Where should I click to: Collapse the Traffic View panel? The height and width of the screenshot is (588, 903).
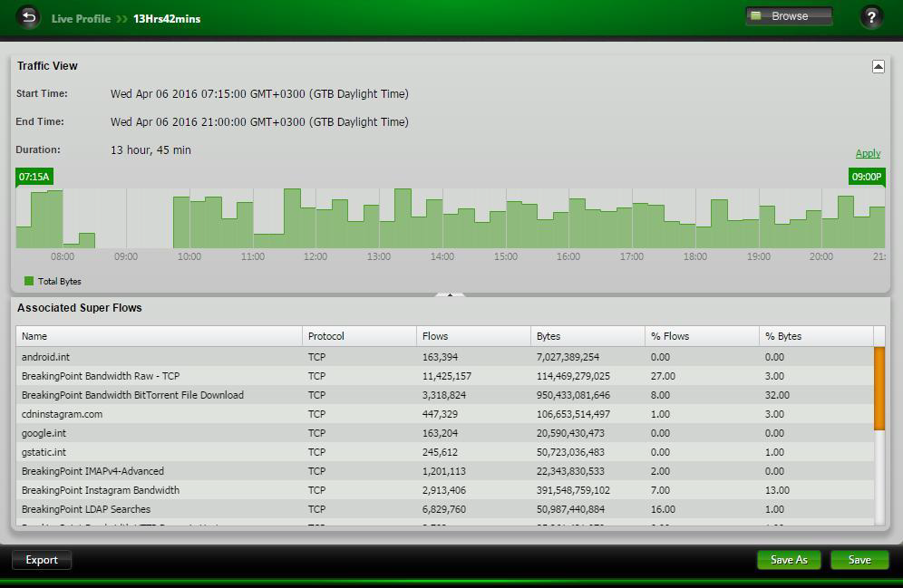tap(878, 66)
